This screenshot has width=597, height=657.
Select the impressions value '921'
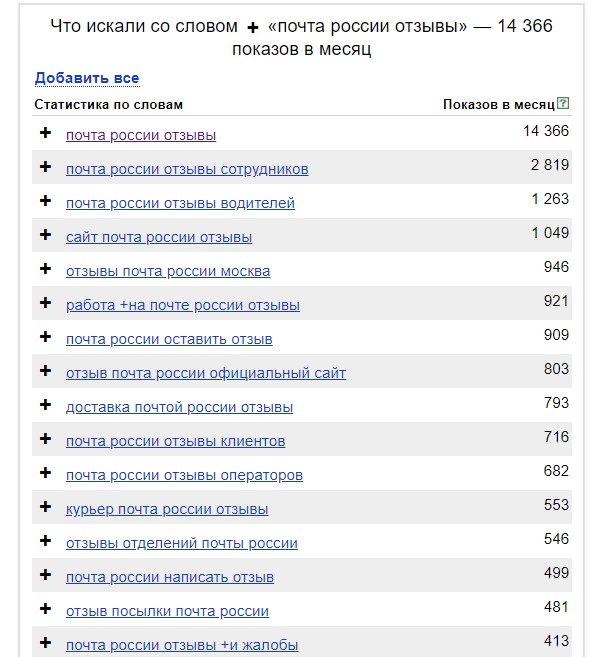coord(556,301)
